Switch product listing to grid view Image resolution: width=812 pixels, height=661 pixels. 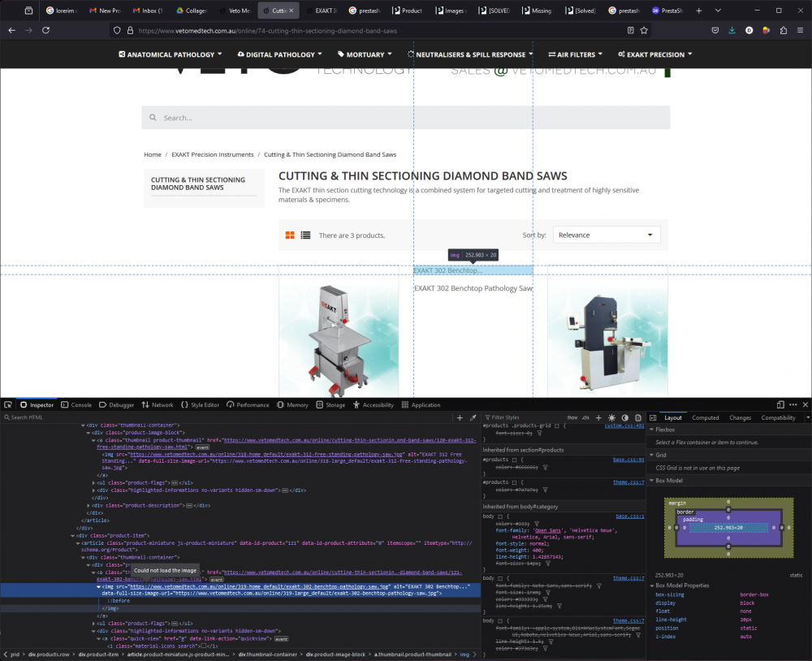tap(290, 235)
